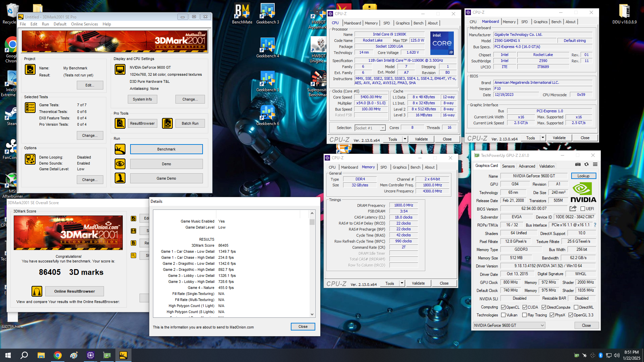The width and height of the screenshot is (644, 362).
Task: Open the GPU-Z hamburger menu icon
Action: [595, 164]
